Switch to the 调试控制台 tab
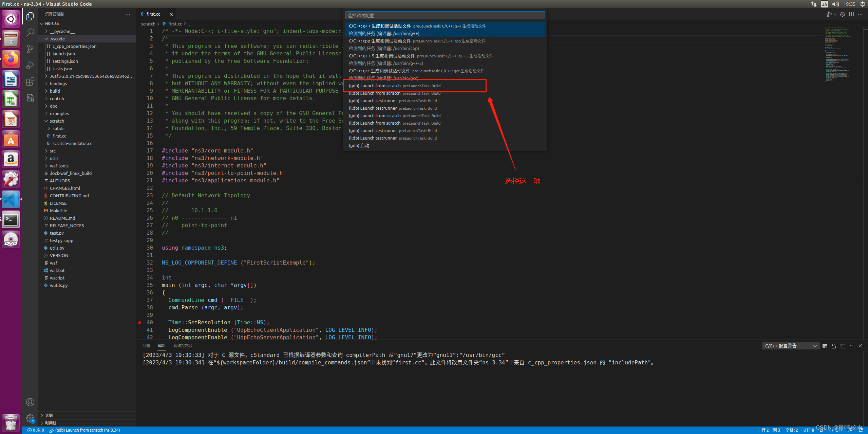 [183, 346]
